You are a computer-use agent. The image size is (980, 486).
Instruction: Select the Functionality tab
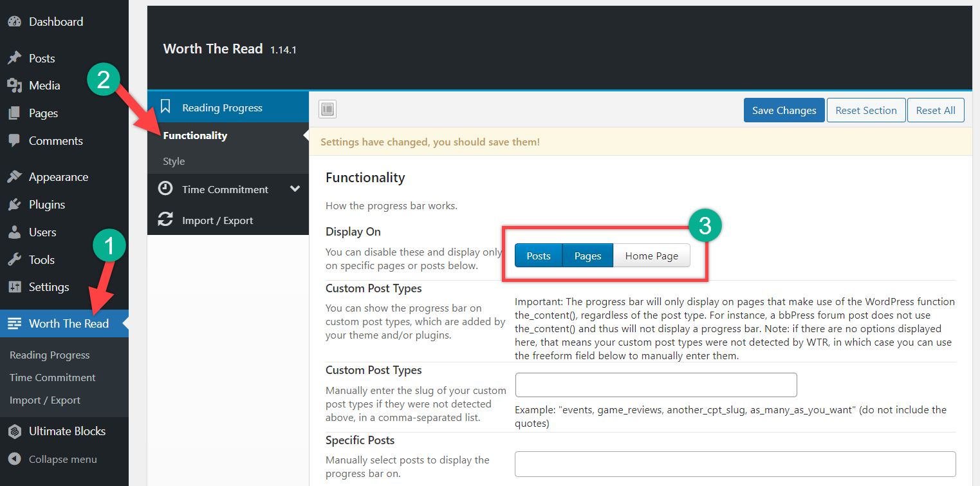(x=195, y=135)
